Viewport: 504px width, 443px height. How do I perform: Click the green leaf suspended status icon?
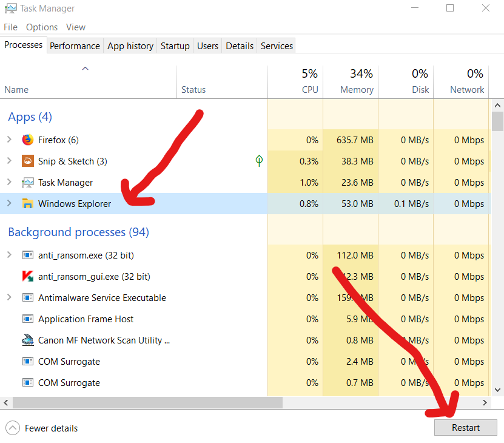click(259, 161)
